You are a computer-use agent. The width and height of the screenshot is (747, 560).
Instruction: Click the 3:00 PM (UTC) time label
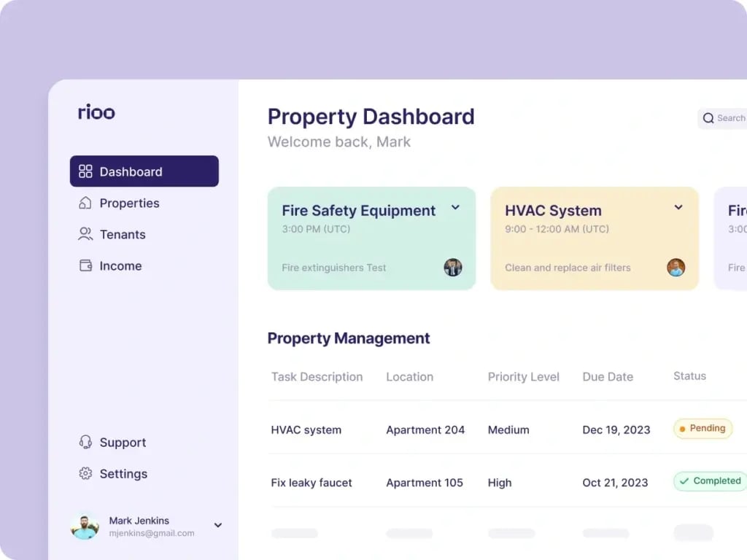316,229
